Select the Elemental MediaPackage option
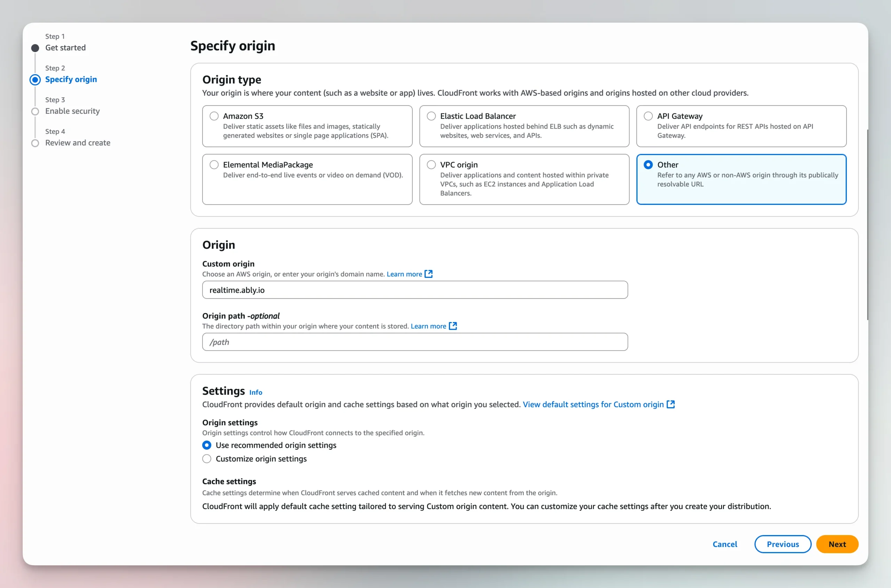 click(x=214, y=164)
